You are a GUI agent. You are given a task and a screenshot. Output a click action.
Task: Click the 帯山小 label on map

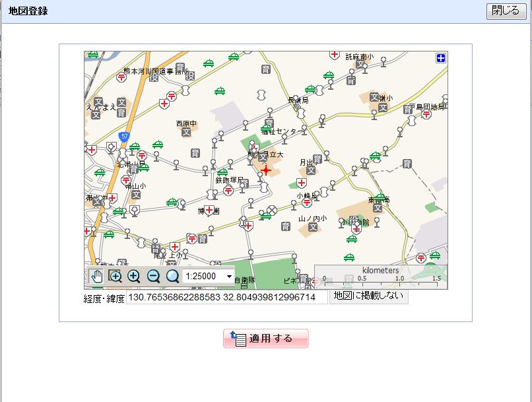click(136, 186)
